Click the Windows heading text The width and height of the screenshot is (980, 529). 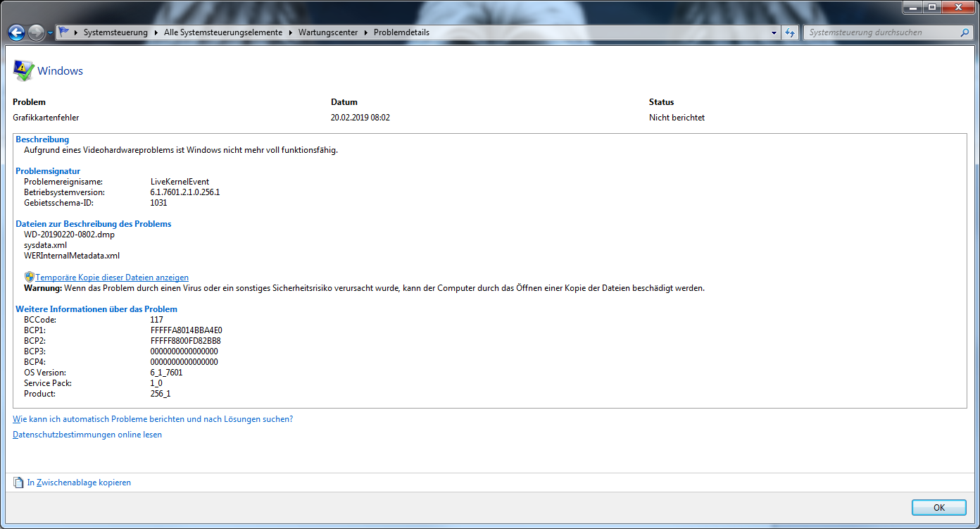[61, 71]
